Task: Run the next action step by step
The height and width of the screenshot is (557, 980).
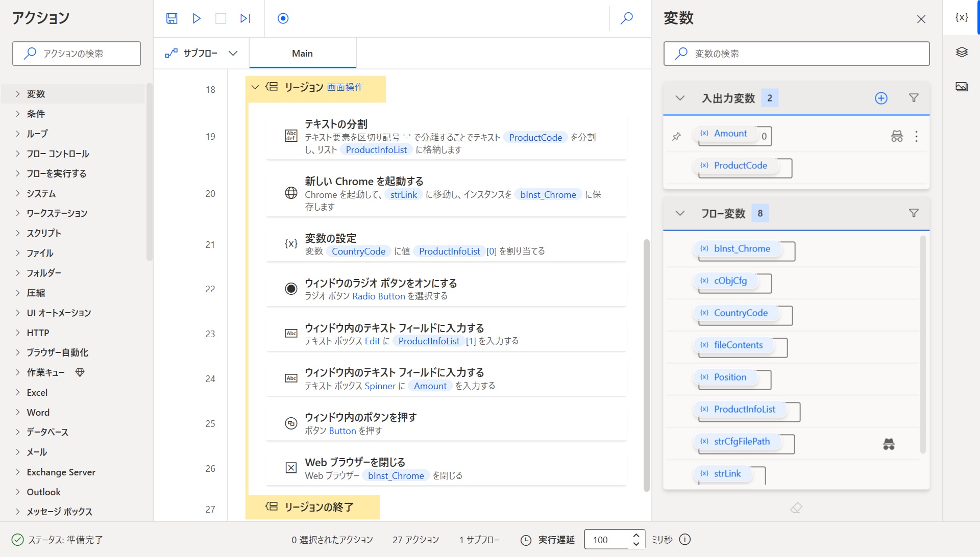Action: (246, 18)
